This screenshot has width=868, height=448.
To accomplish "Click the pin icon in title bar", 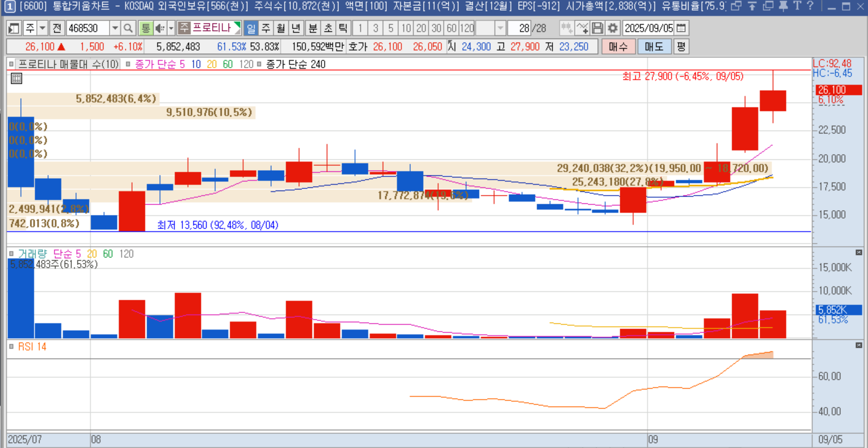I will click(x=783, y=6).
